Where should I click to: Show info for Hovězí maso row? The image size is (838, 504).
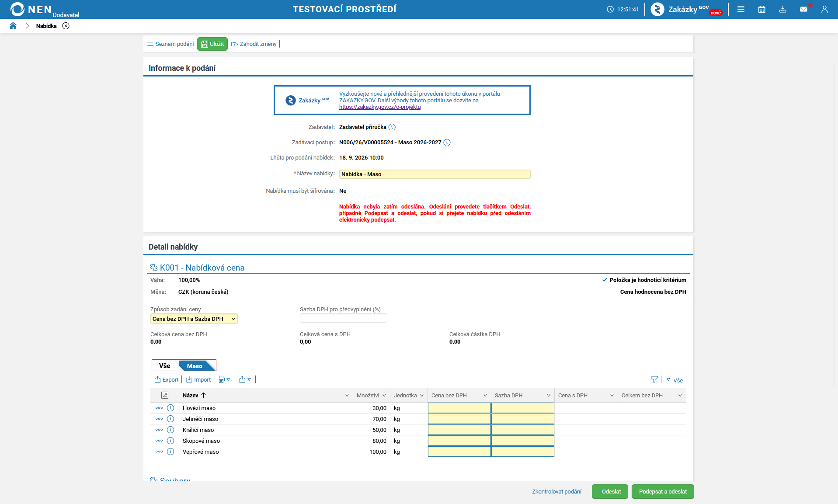pyautogui.click(x=170, y=408)
